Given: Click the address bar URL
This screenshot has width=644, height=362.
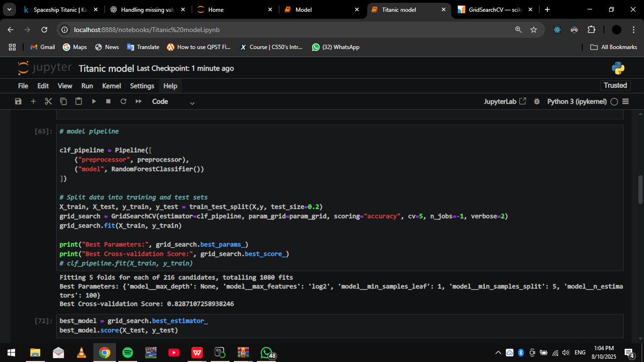Looking at the screenshot, I should (x=147, y=30).
